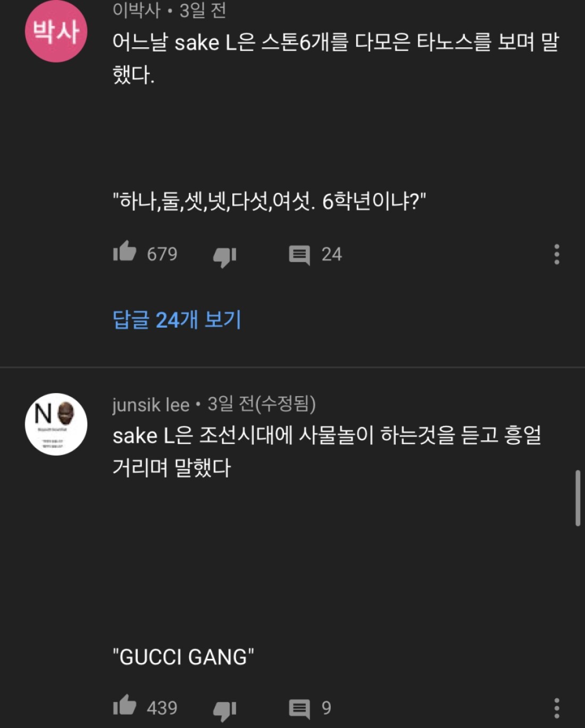
Task: Open replies icon showing 9 on second comment
Action: 299,709
